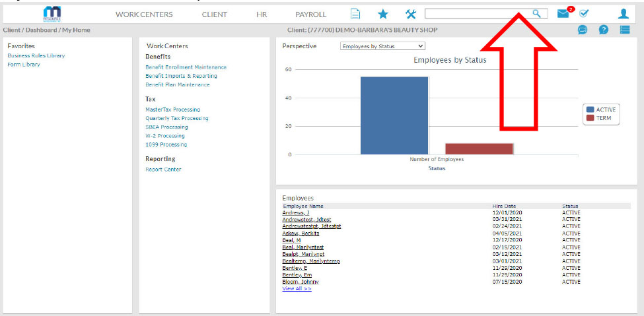Open the help question mark icon
Viewport: 644px width, 316px height.
pos(604,30)
